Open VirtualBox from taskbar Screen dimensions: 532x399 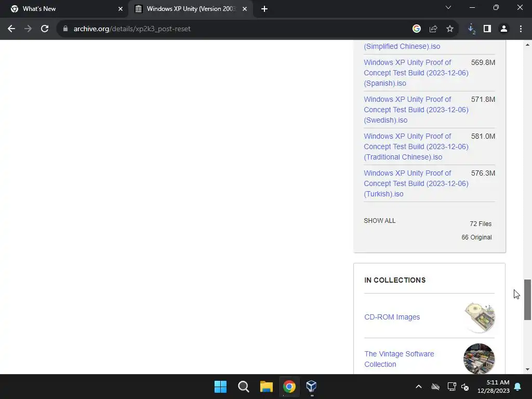[x=312, y=387]
